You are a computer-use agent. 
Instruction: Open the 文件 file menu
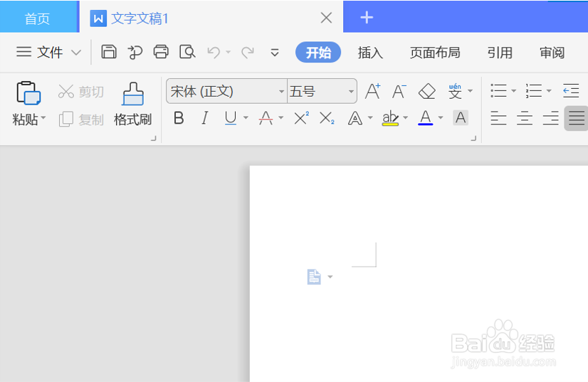coord(40,52)
